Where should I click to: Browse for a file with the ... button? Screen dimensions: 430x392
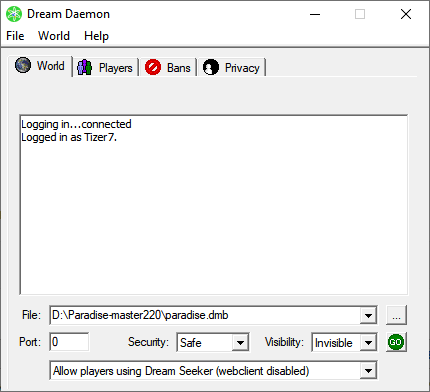point(396,315)
